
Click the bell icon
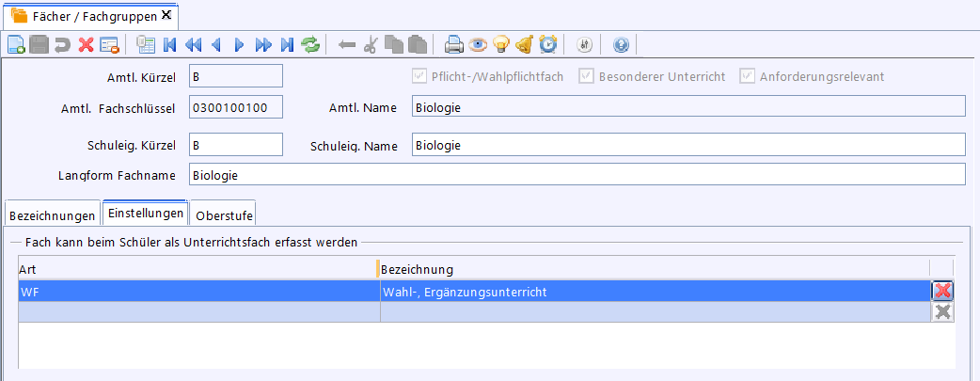524,44
